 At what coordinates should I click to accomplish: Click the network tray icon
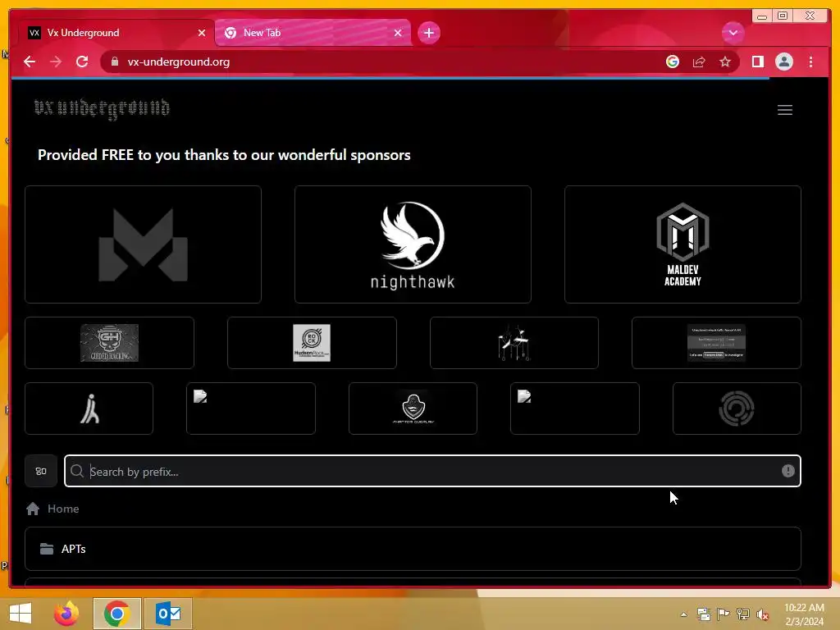tap(743, 614)
